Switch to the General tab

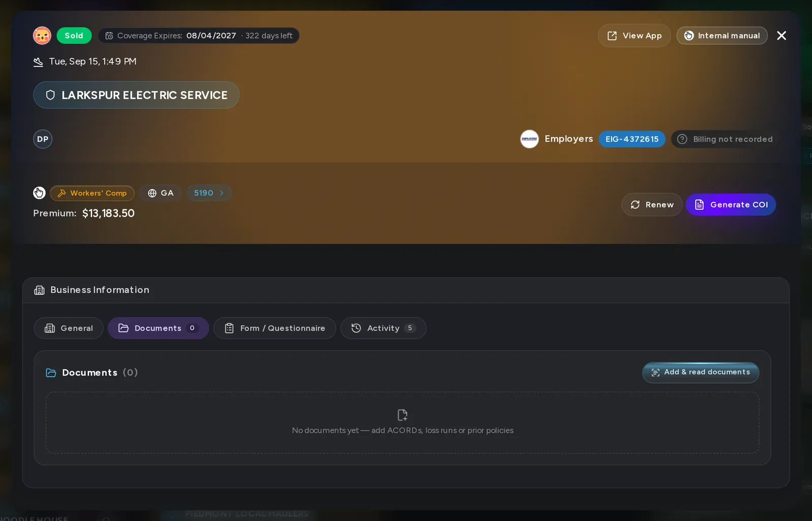[69, 328]
